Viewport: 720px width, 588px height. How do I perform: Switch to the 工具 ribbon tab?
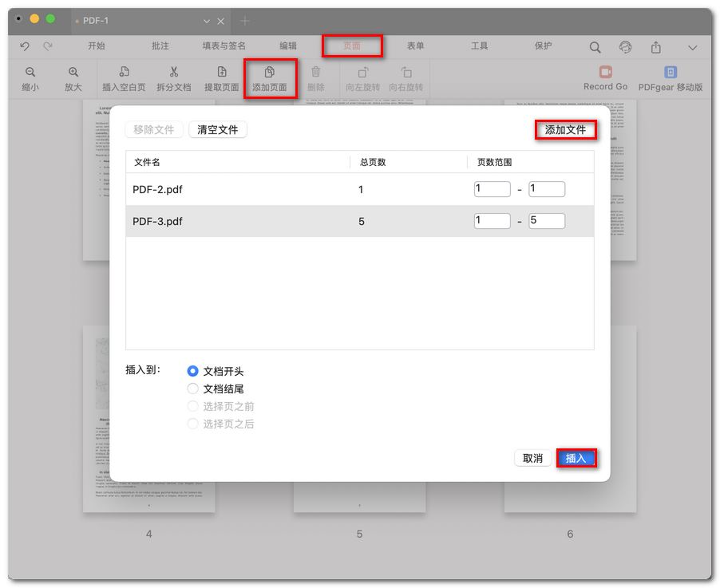pos(479,45)
